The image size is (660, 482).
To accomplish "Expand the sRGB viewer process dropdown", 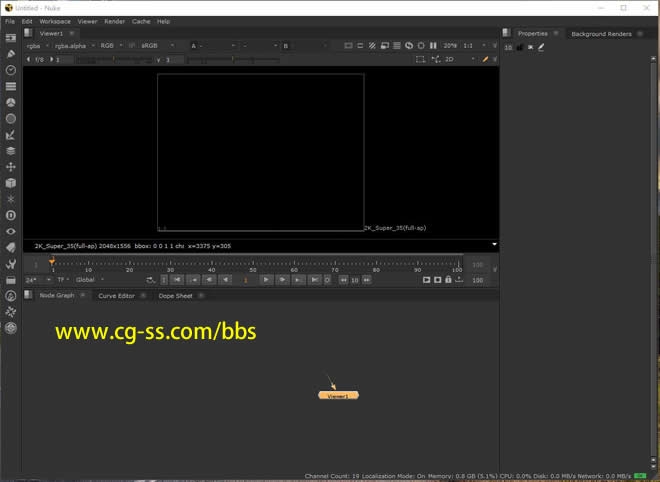I will tap(157, 46).
